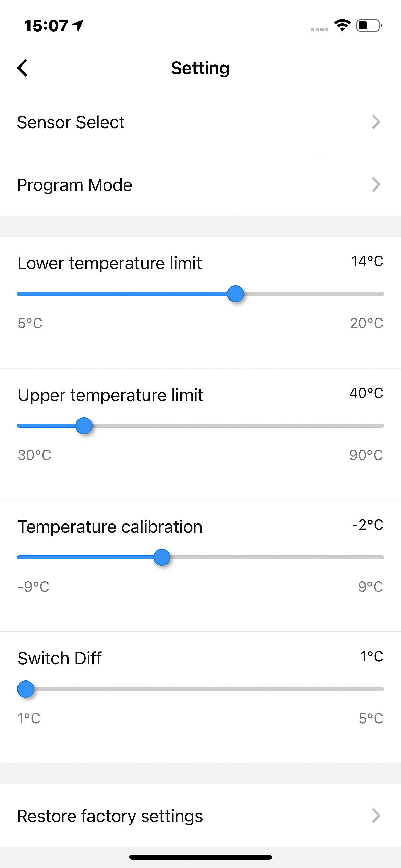Tap the home indicator bar
The height and width of the screenshot is (868, 401).
tap(200, 857)
